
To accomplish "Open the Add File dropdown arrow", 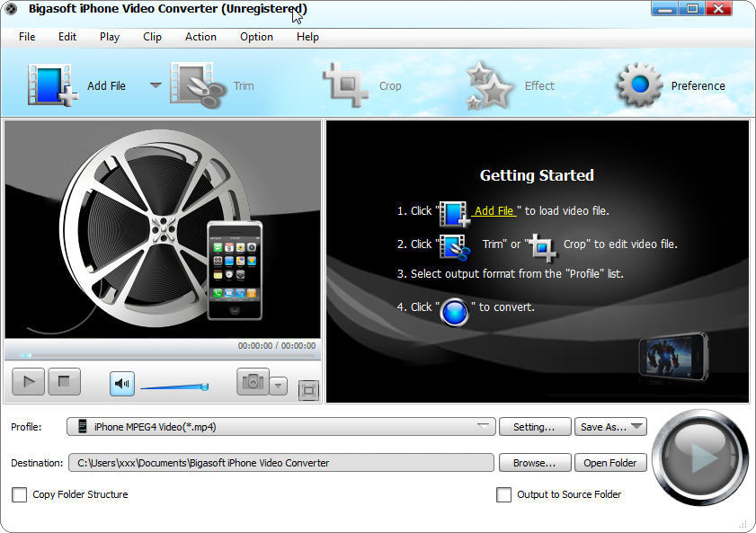I will 156,85.
